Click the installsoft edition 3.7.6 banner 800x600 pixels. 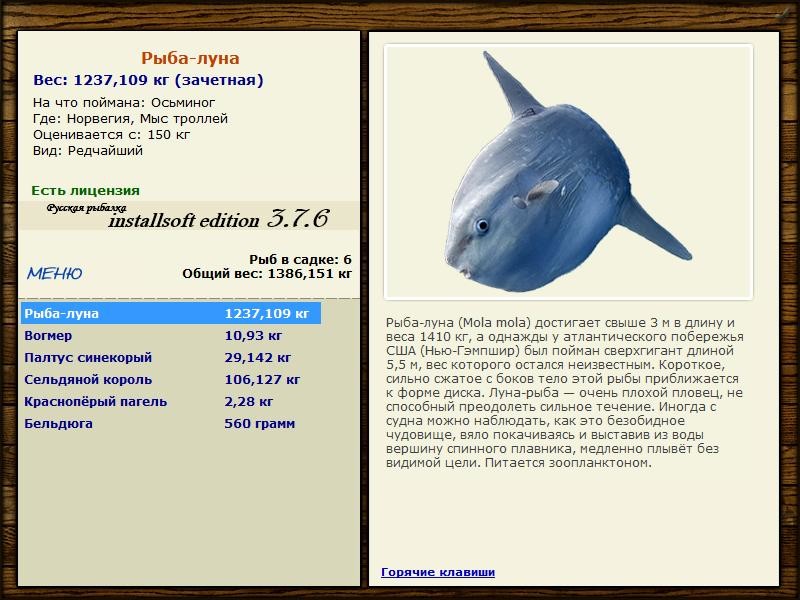189,216
